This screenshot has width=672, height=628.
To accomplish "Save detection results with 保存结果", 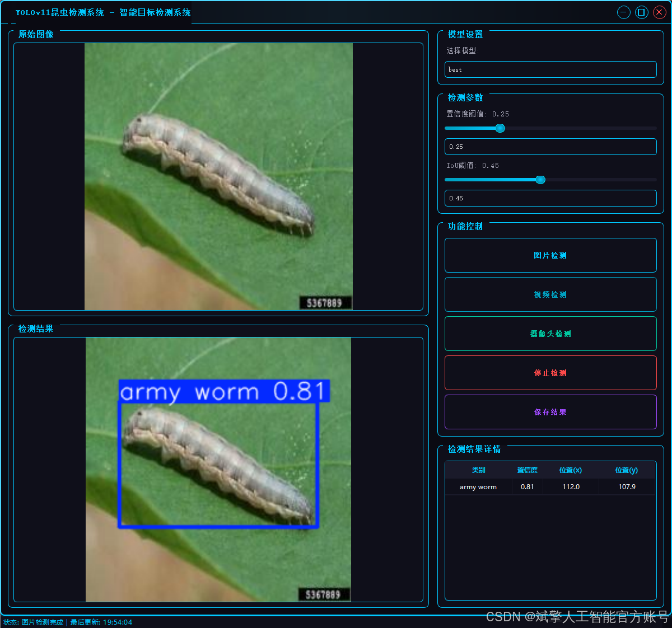I will click(x=550, y=412).
